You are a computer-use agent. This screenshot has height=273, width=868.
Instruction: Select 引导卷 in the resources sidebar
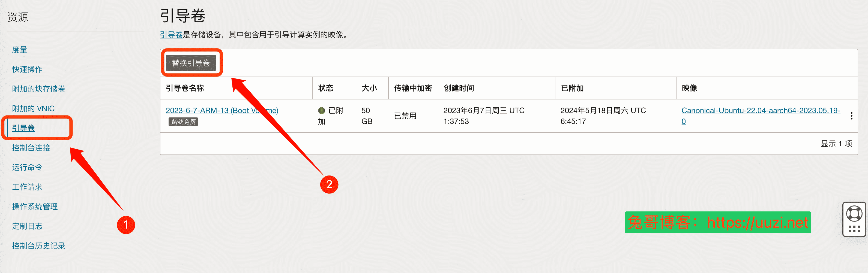pos(23,128)
